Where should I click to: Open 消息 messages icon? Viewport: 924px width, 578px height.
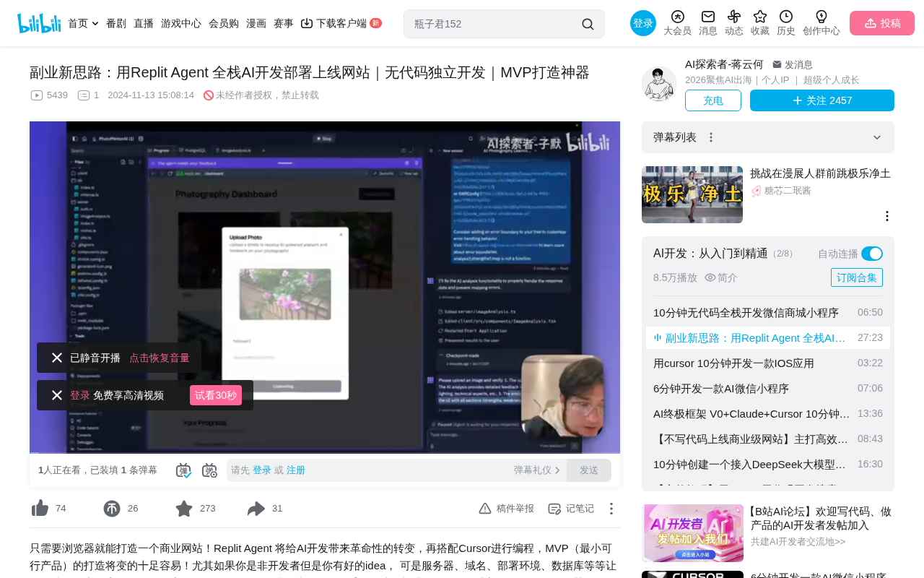coord(708,17)
